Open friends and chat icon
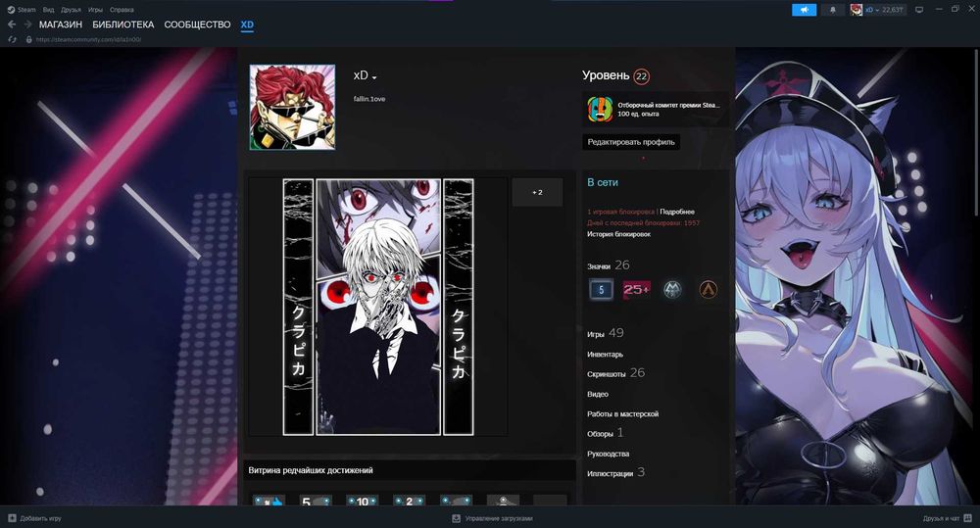Viewport: 980px width, 528px height. point(967,518)
